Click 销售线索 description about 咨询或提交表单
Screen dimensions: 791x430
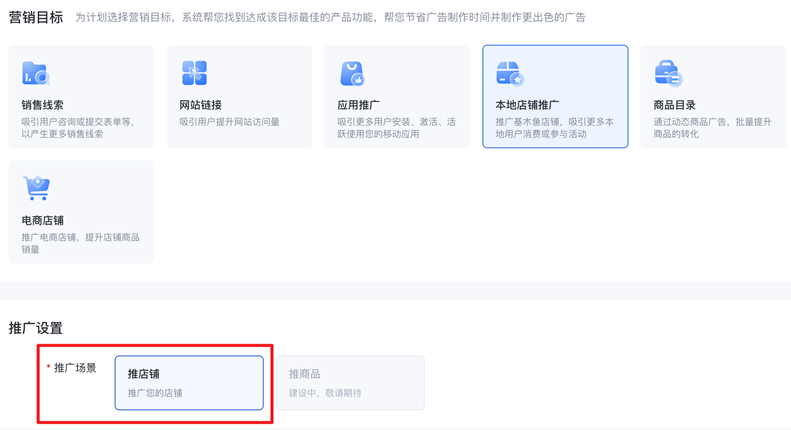[79, 128]
